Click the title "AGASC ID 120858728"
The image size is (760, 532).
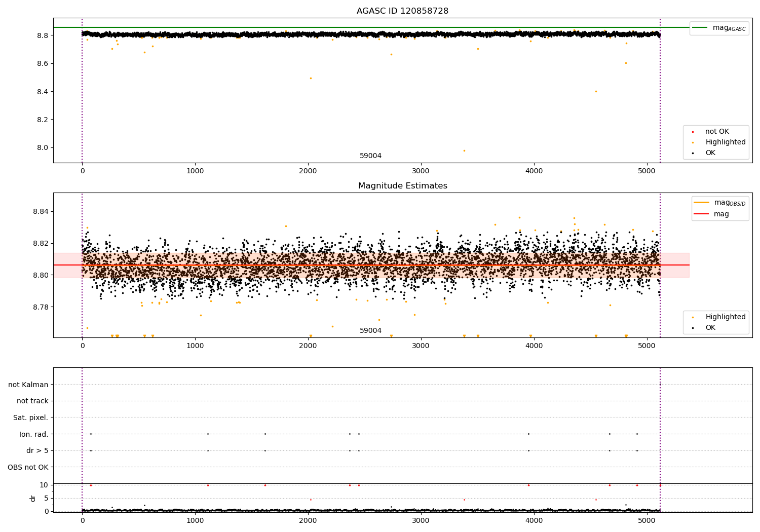[402, 11]
